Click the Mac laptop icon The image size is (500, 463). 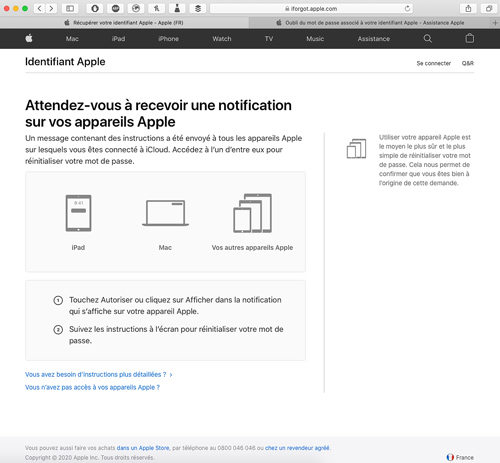pos(165,213)
